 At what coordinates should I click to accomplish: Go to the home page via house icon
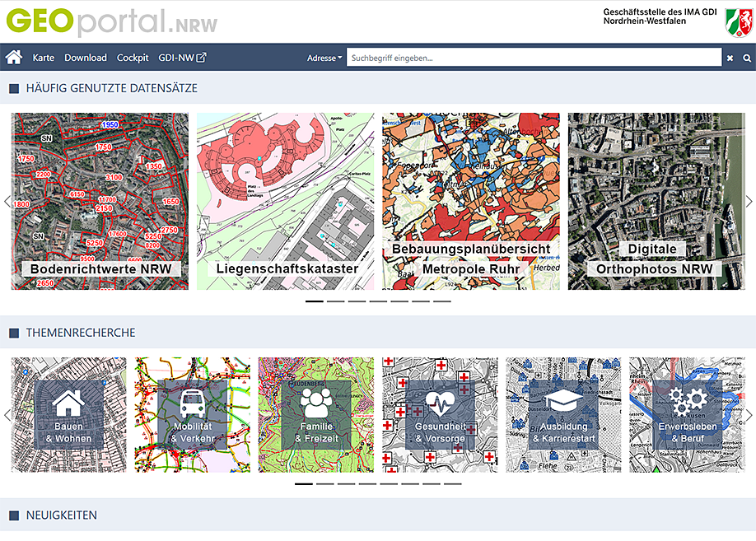point(14,58)
